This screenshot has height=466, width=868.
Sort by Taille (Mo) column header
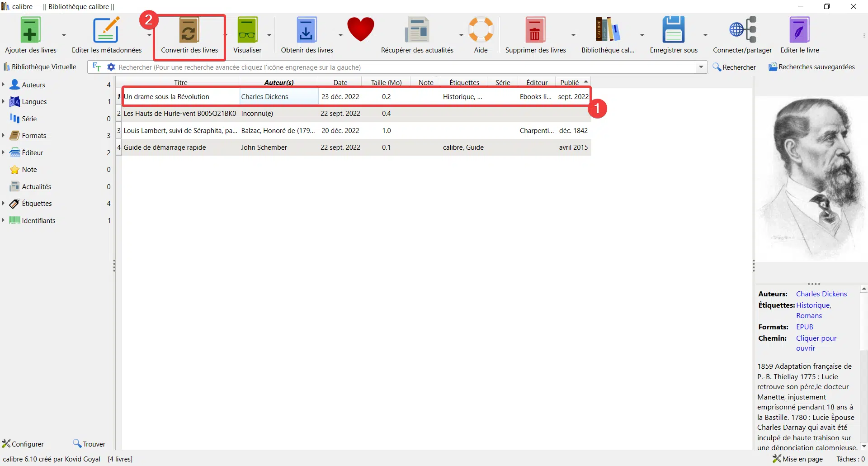click(386, 82)
